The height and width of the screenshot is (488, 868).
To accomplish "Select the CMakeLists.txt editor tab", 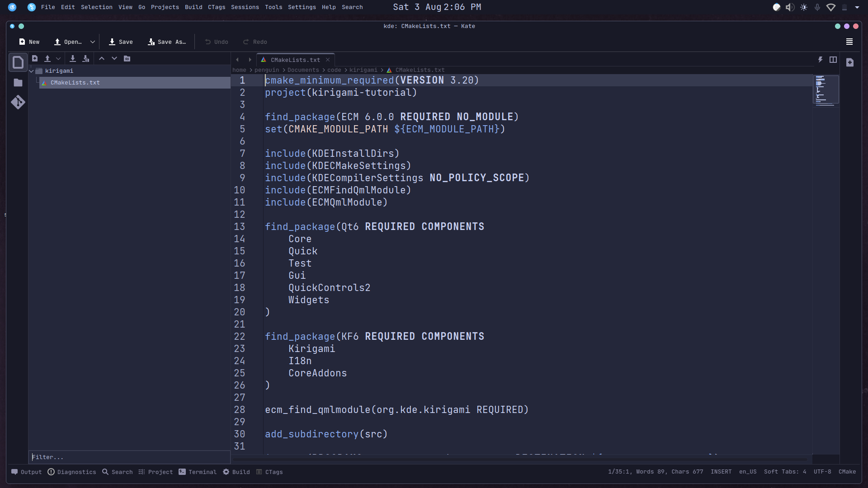I will 295,60.
